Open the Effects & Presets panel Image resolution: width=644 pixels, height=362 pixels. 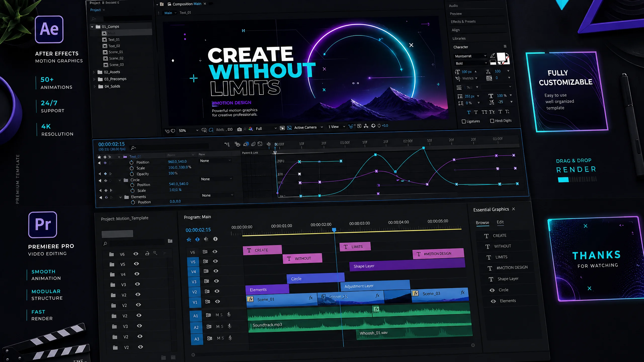pos(463,22)
